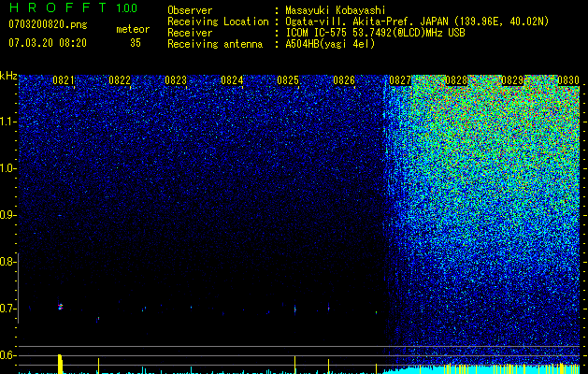This screenshot has height=374, width=588.
Task: Click the 'Receiver' label
Action: 190,33
